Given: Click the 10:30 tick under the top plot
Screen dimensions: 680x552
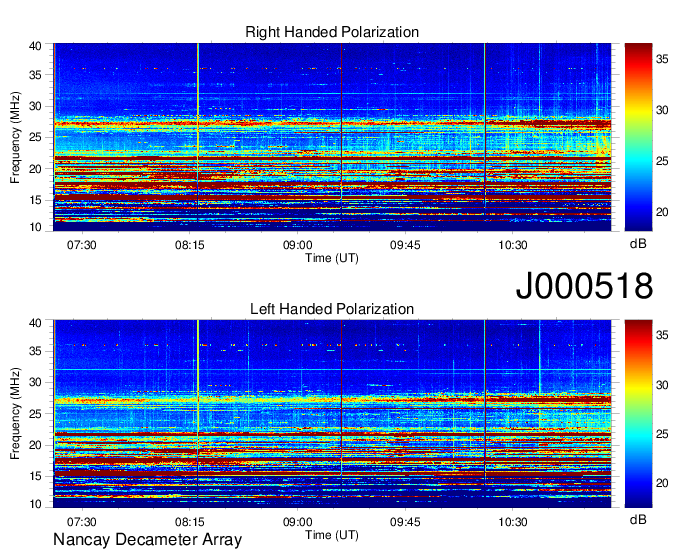Looking at the screenshot, I should 513,245.
